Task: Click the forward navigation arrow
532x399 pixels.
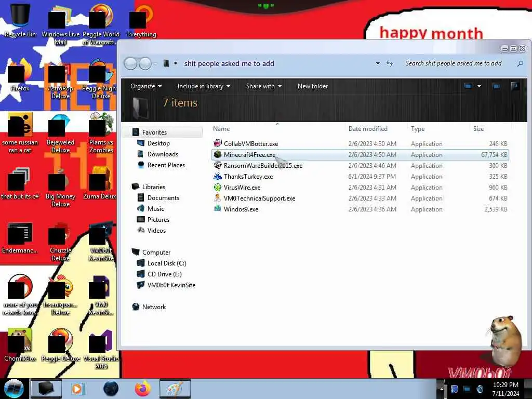Action: point(145,63)
